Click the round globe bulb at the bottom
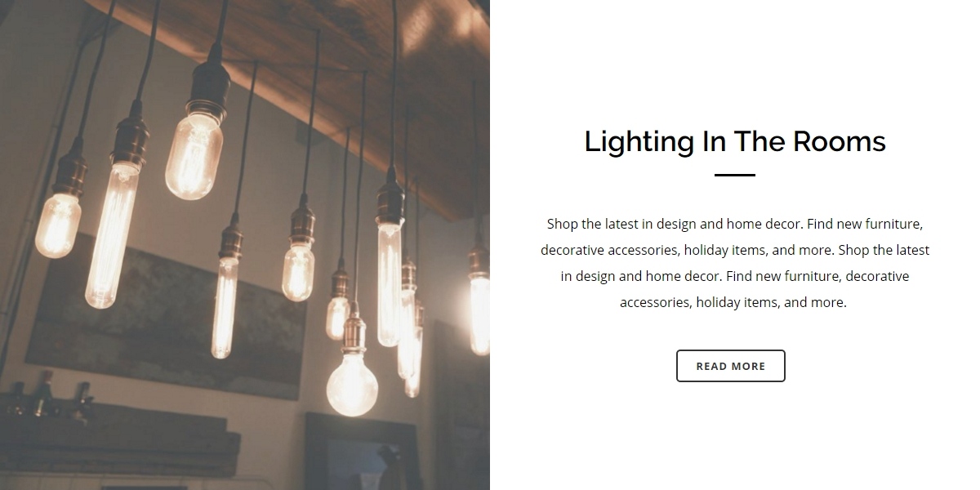 pos(352,384)
